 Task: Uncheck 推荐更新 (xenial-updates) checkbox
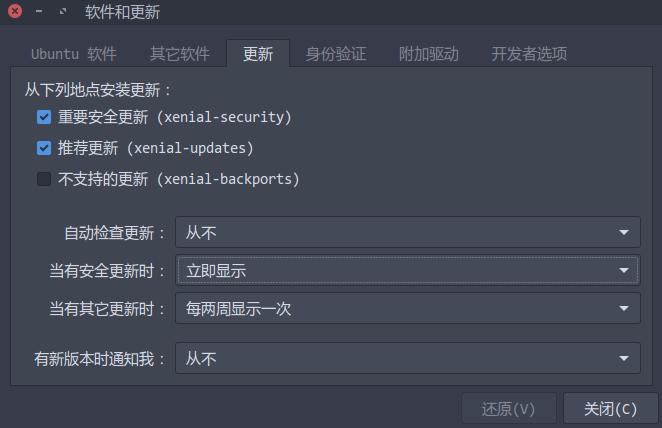point(44,148)
